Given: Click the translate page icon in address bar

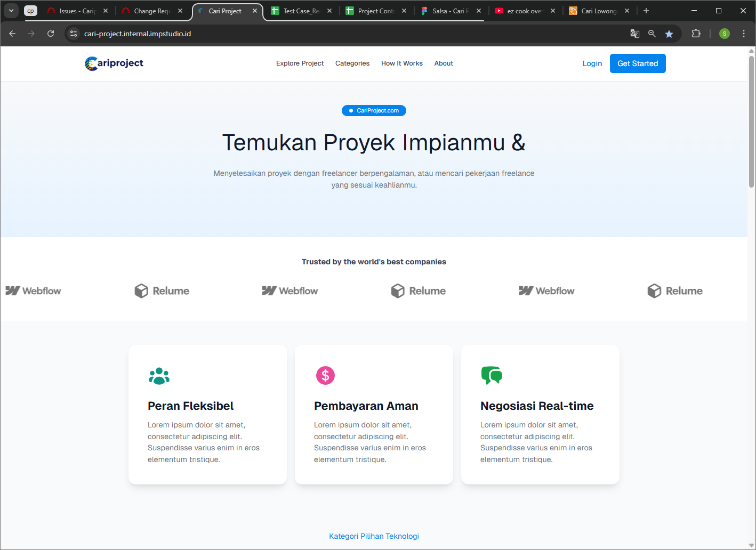Looking at the screenshot, I should (634, 34).
